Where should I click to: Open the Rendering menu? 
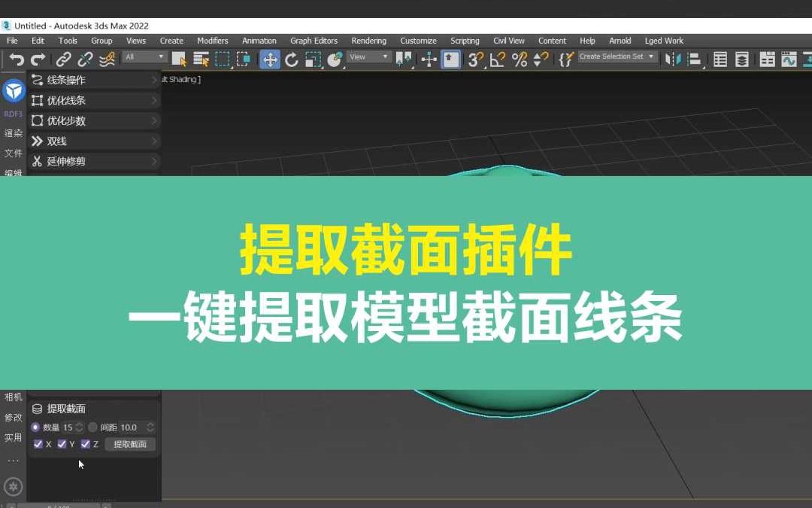pos(368,41)
